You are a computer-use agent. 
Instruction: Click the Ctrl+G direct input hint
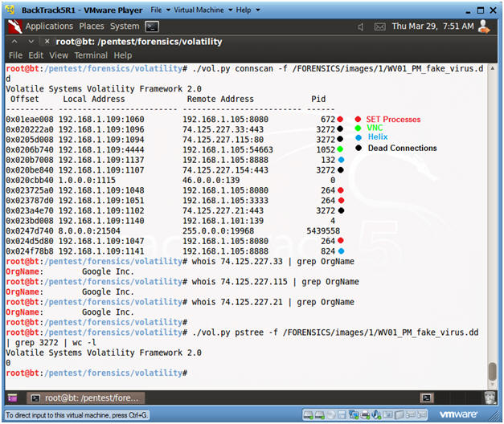[x=76, y=415]
